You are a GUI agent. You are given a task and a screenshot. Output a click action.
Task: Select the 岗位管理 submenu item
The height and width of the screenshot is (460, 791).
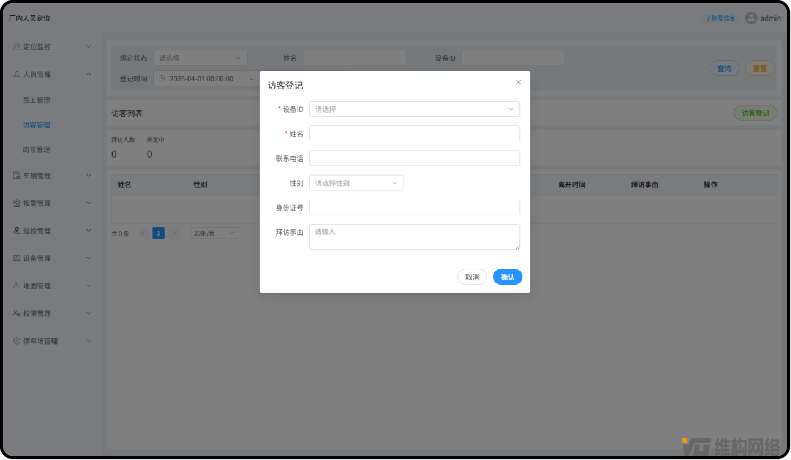click(x=37, y=150)
